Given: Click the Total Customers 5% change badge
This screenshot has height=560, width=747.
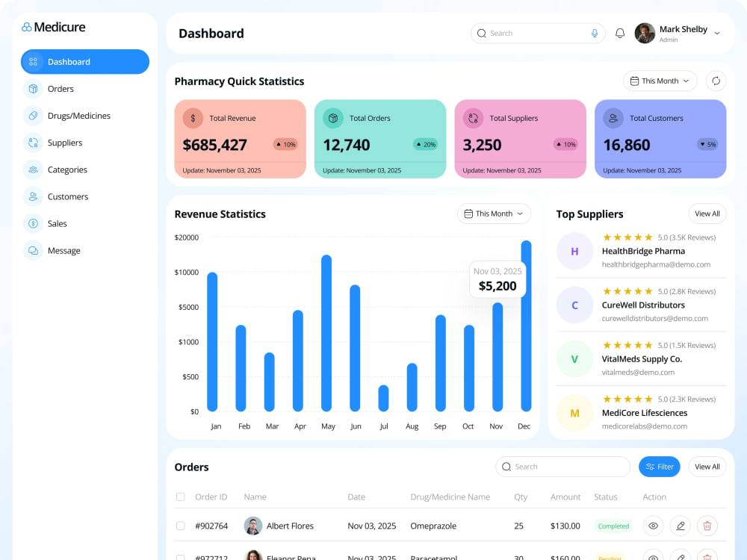Looking at the screenshot, I should pos(707,144).
